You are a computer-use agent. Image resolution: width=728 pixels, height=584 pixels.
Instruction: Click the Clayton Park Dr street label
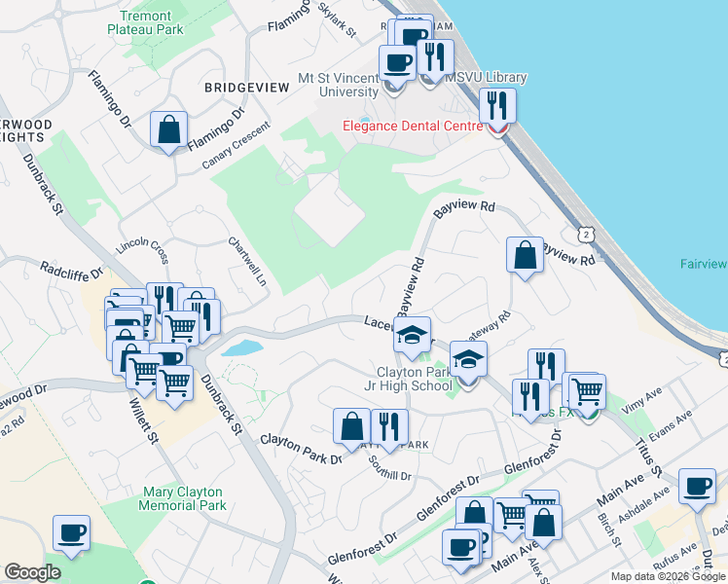[301, 449]
